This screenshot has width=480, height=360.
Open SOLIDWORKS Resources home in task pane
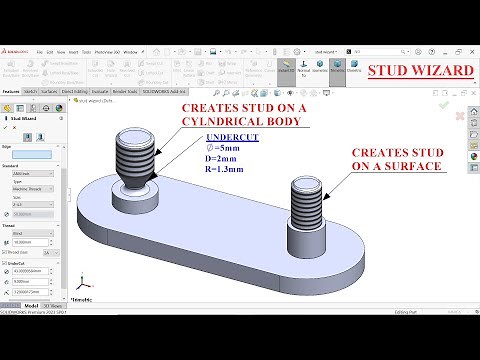pos(474,111)
